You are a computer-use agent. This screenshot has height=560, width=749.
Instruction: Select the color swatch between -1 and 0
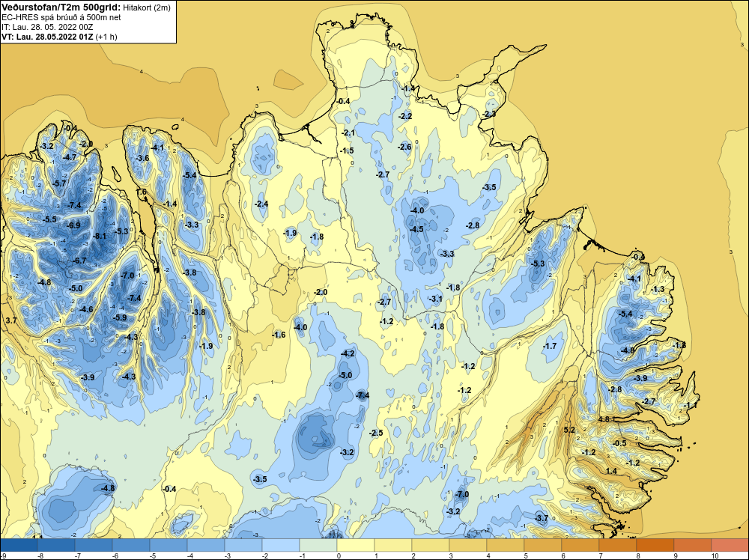click(x=318, y=545)
